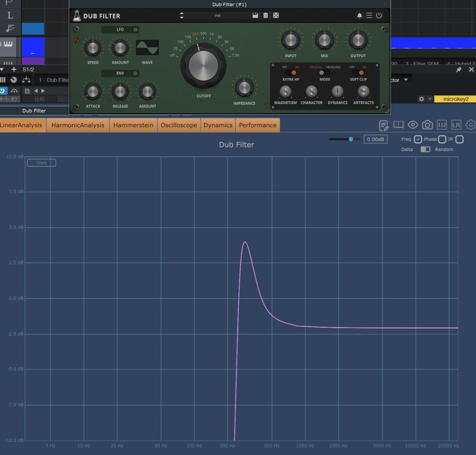The image size is (476, 455).
Task: Click the delete preset trash icon
Action: point(265,15)
